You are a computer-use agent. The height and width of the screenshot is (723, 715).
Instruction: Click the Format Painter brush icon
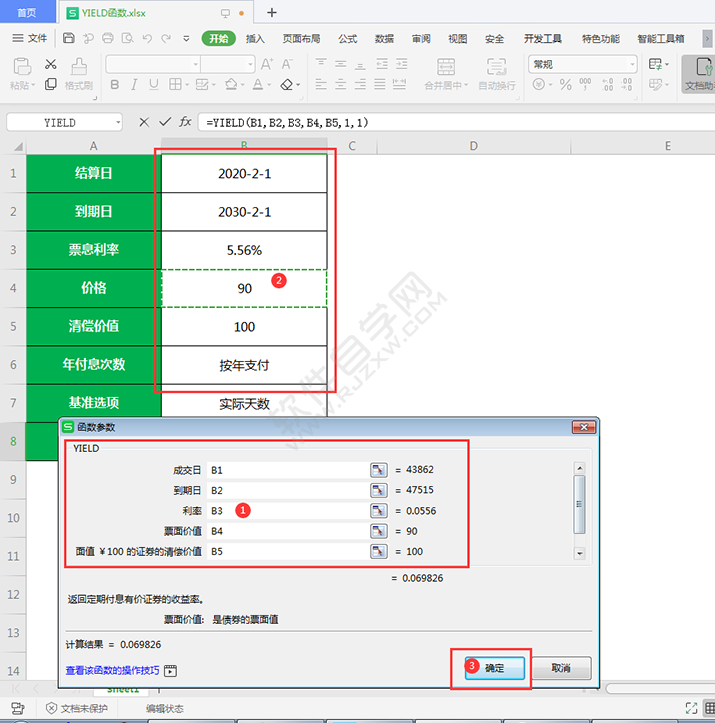(x=79, y=66)
